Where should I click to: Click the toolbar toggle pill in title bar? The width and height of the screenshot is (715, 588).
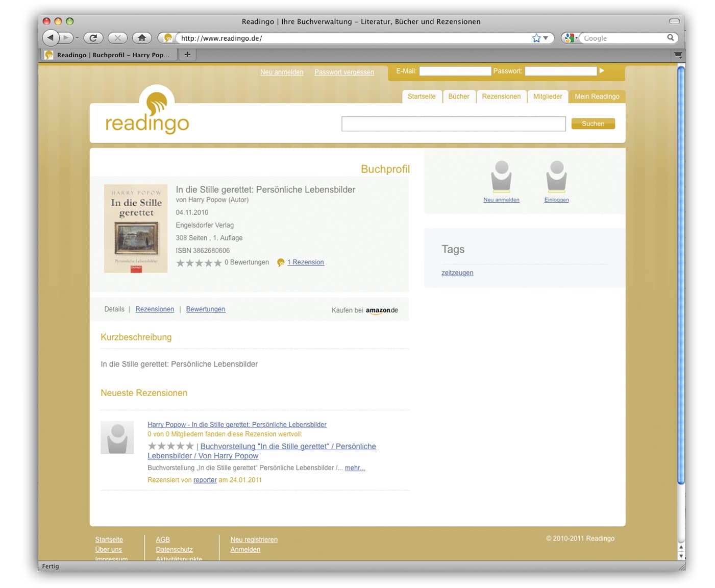coord(674,21)
